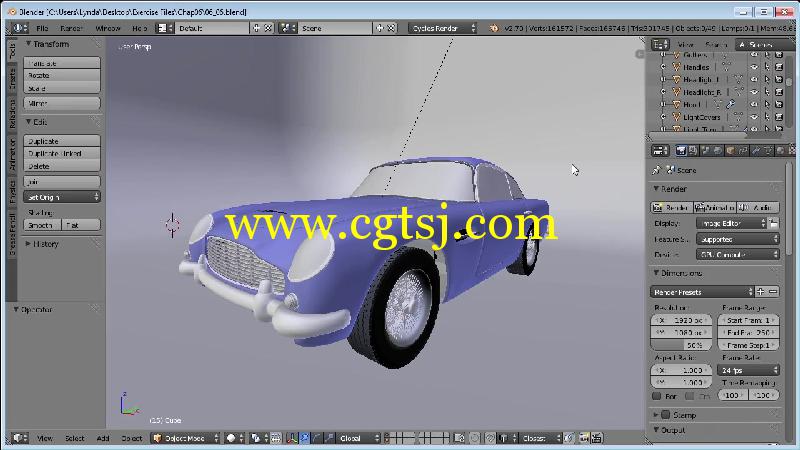800x450 pixels.
Task: Open the Set Origin dropdown
Action: 62,197
